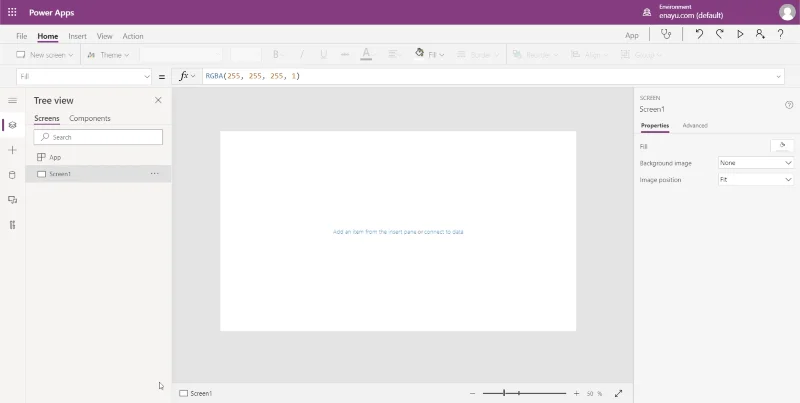
Task: Zoom in with the plus icon
Action: 577,393
